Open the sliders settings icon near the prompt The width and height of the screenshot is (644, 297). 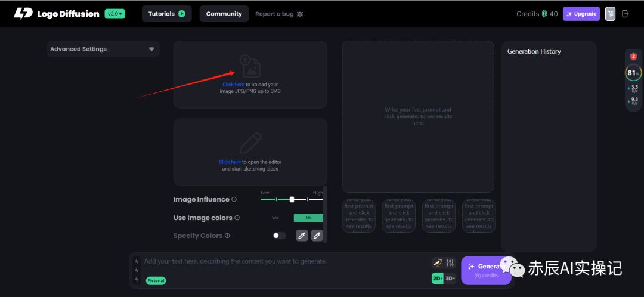pyautogui.click(x=450, y=262)
